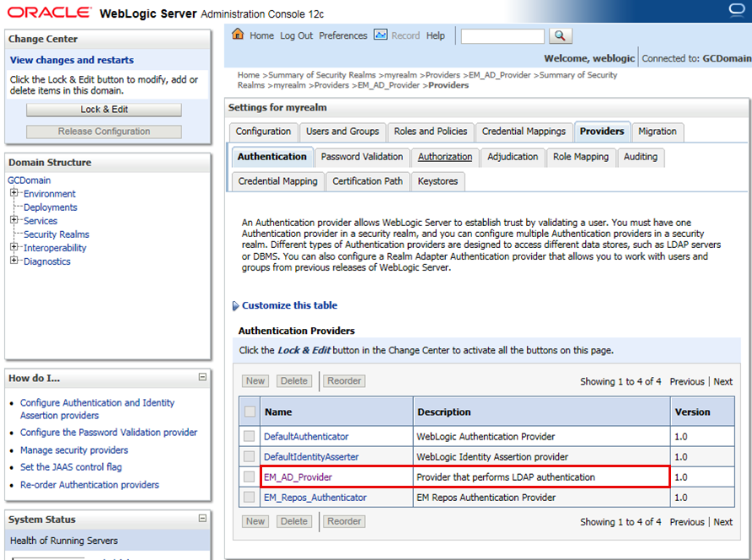The width and height of the screenshot is (752, 560).
Task: Switch to the Users and Groups tab
Action: 342,131
